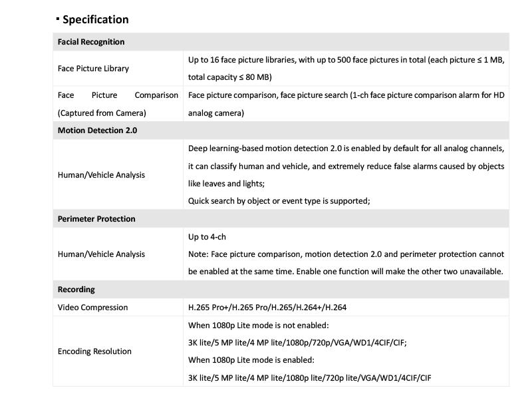
Task: Select the Face Picture Comparison row label
Action: [x=118, y=104]
